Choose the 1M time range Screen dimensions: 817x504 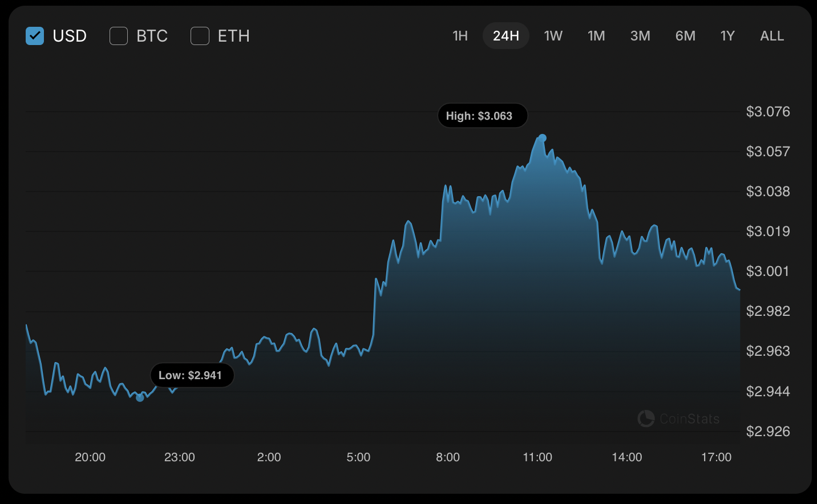click(596, 36)
